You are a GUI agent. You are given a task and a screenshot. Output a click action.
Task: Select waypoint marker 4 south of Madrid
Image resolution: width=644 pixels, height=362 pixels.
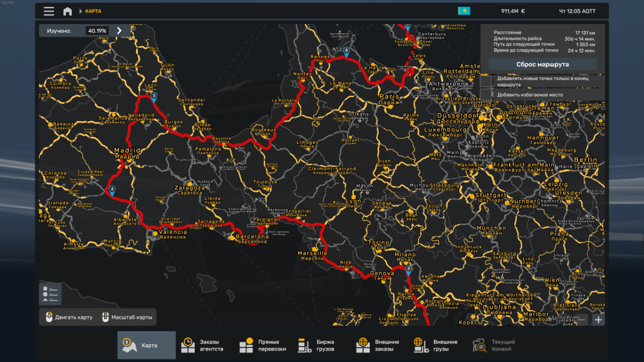click(x=112, y=190)
